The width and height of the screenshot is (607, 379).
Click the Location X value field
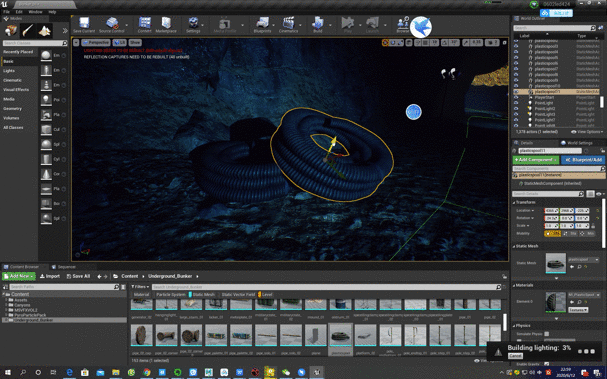click(551, 211)
